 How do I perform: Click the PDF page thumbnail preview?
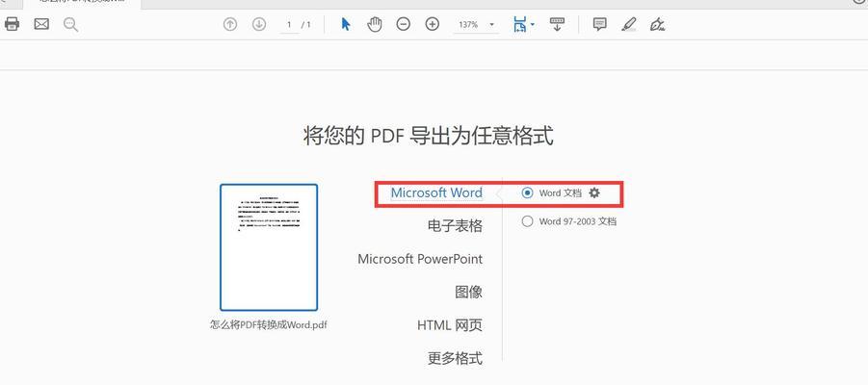(x=269, y=247)
